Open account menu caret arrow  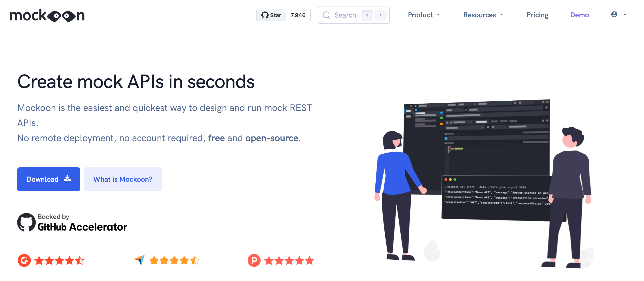pos(625,14)
